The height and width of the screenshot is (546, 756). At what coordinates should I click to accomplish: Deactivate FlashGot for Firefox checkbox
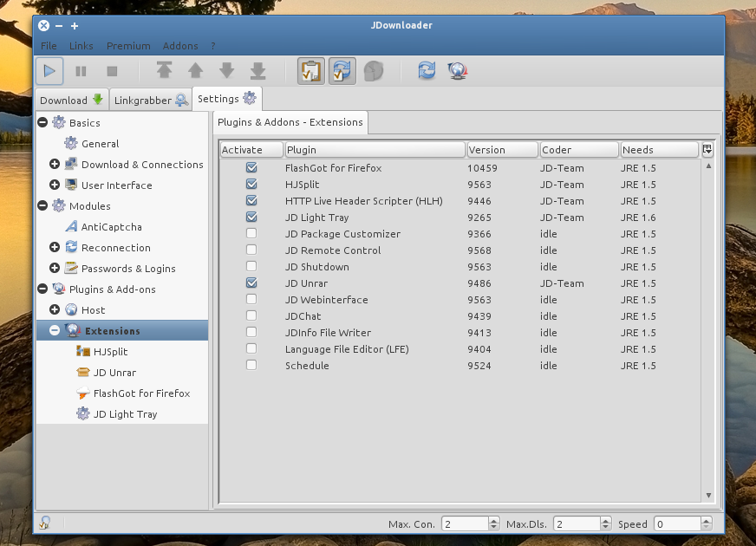pyautogui.click(x=251, y=168)
